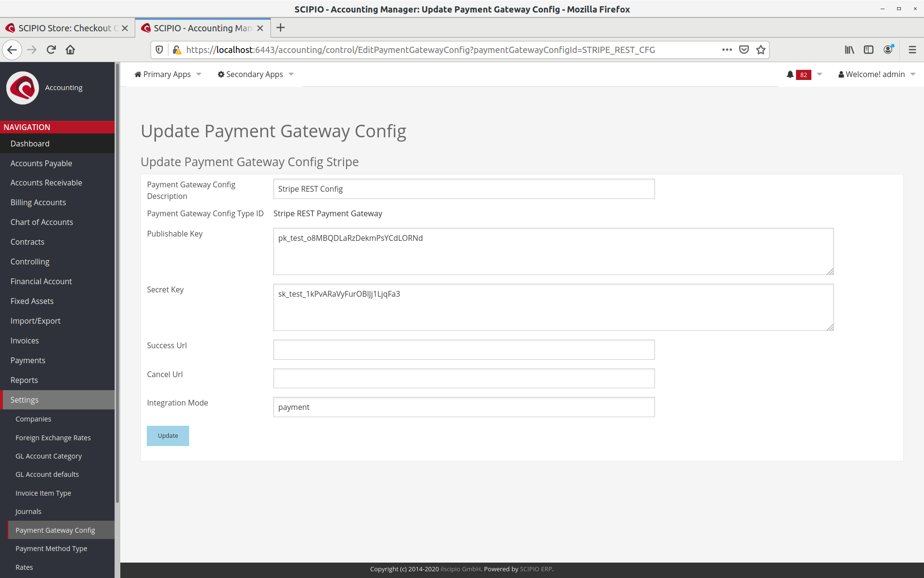Click the Update button
The height and width of the screenshot is (578, 924).
pos(167,436)
